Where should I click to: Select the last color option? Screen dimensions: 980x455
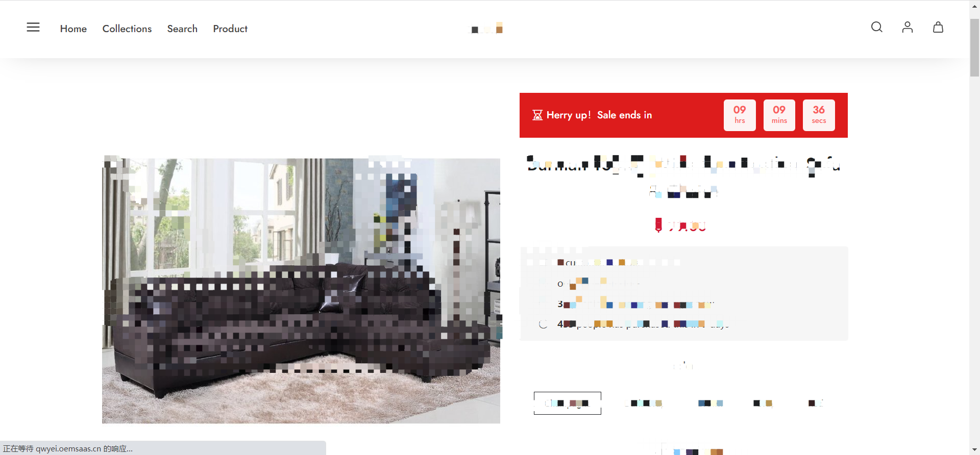click(x=815, y=403)
